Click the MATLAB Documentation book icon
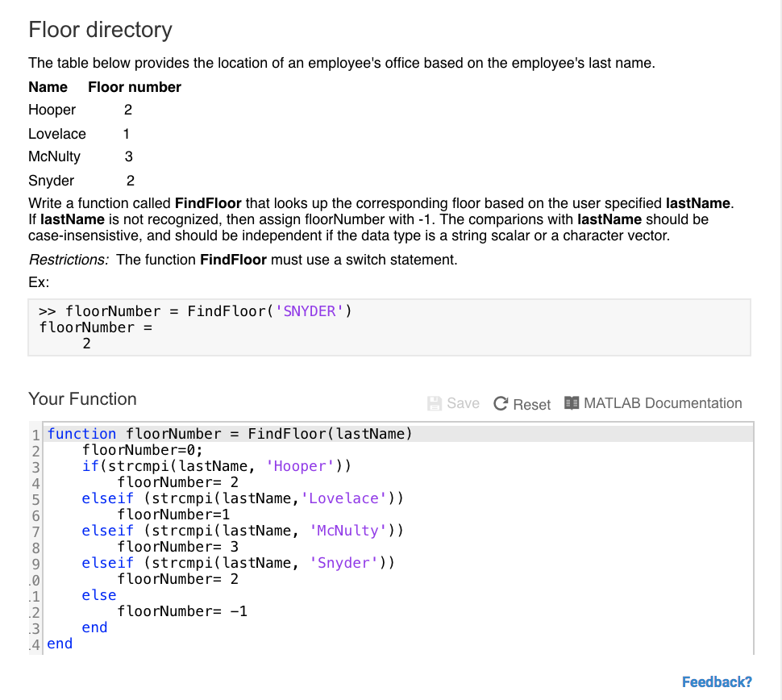 [x=572, y=402]
